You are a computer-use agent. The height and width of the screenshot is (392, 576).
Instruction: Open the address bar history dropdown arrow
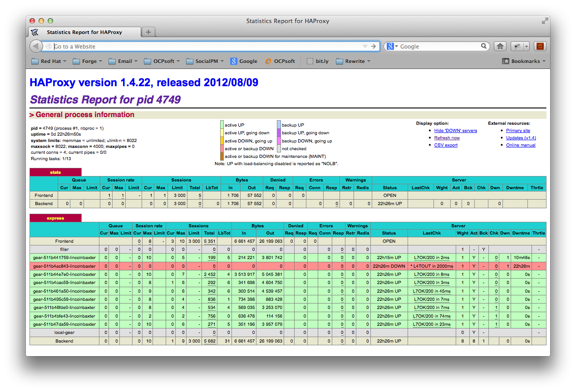(365, 46)
